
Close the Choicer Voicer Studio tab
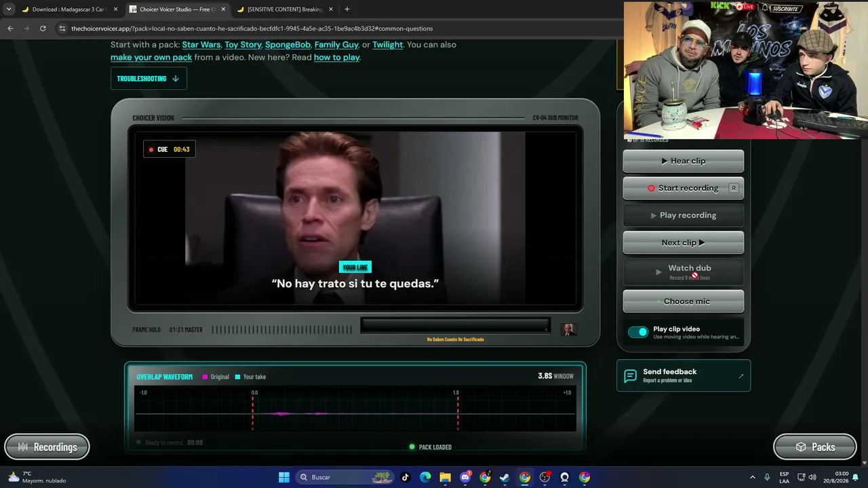click(223, 9)
